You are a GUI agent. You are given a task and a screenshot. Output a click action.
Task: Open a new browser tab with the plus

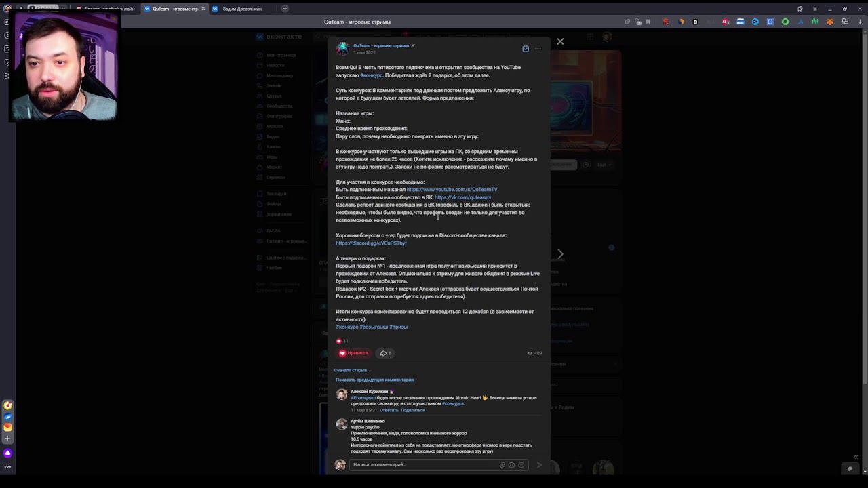[x=285, y=9]
